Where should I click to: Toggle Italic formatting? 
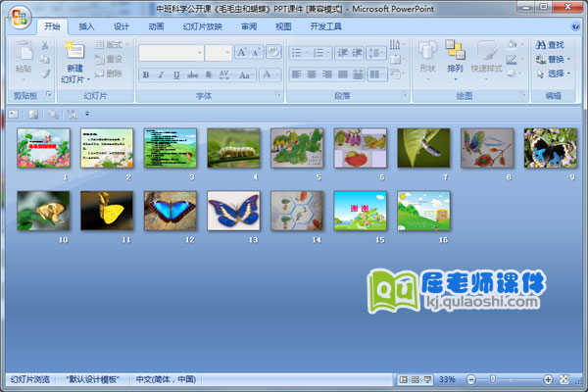pos(161,74)
